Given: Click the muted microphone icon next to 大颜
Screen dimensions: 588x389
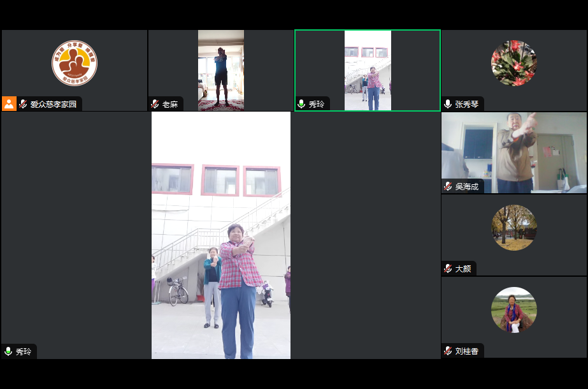Looking at the screenshot, I should point(448,268).
